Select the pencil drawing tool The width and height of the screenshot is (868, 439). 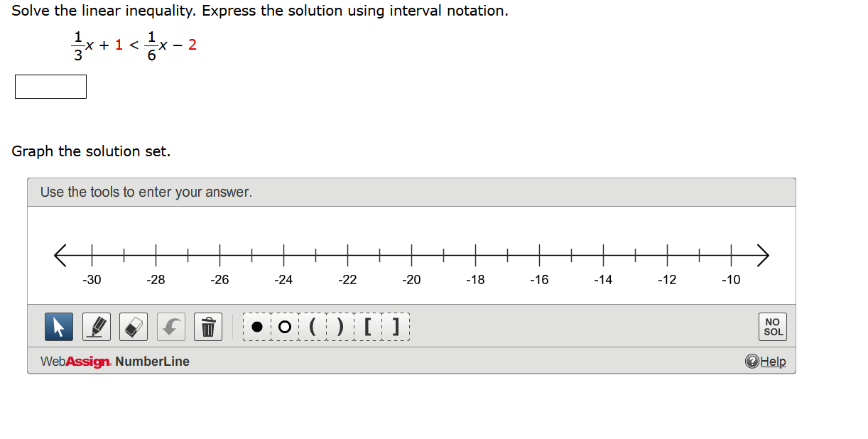click(96, 326)
